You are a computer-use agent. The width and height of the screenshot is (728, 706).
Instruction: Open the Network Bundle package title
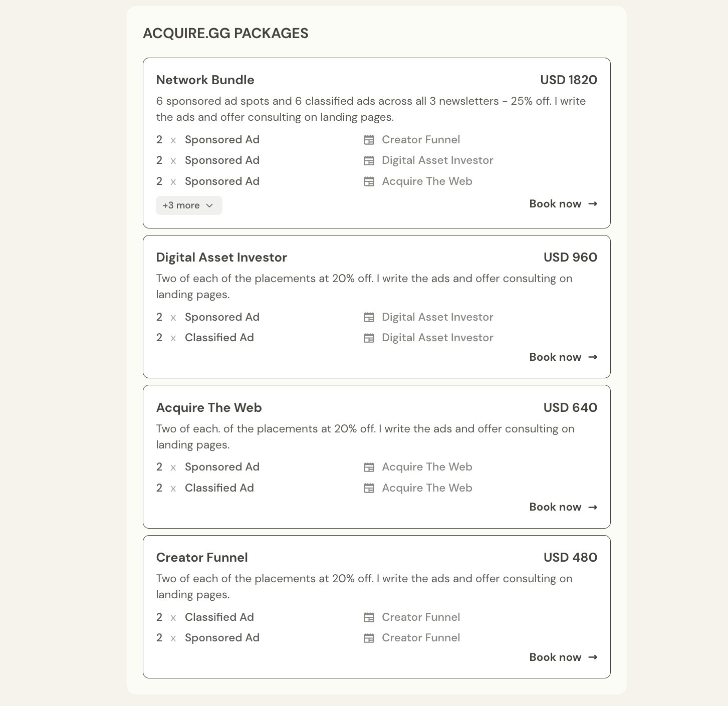[x=205, y=80]
